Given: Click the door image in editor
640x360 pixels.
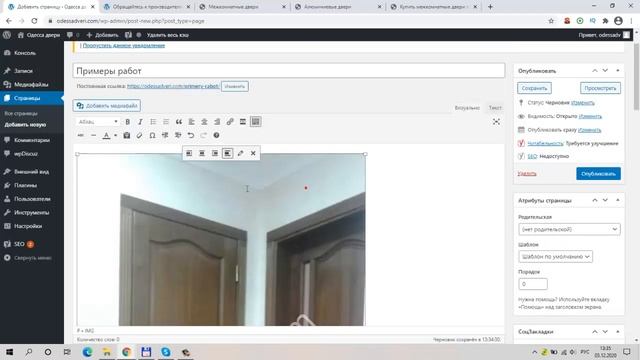Looking at the screenshot, I should (x=221, y=240).
